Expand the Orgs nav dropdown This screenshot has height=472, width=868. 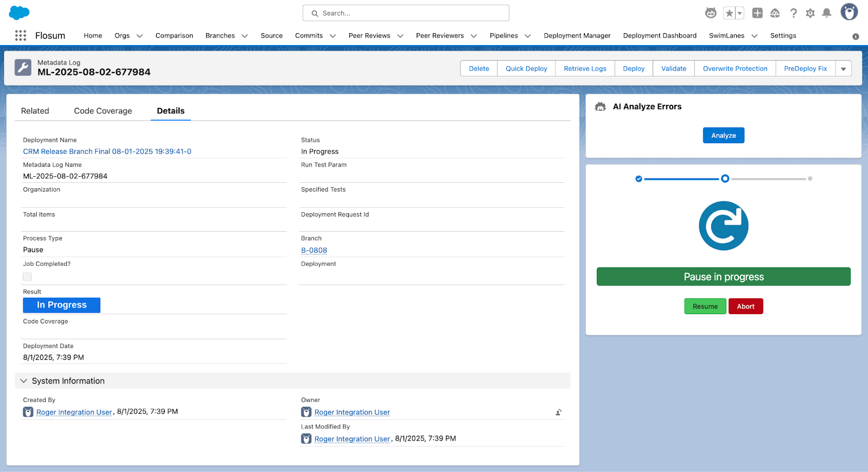tap(139, 36)
